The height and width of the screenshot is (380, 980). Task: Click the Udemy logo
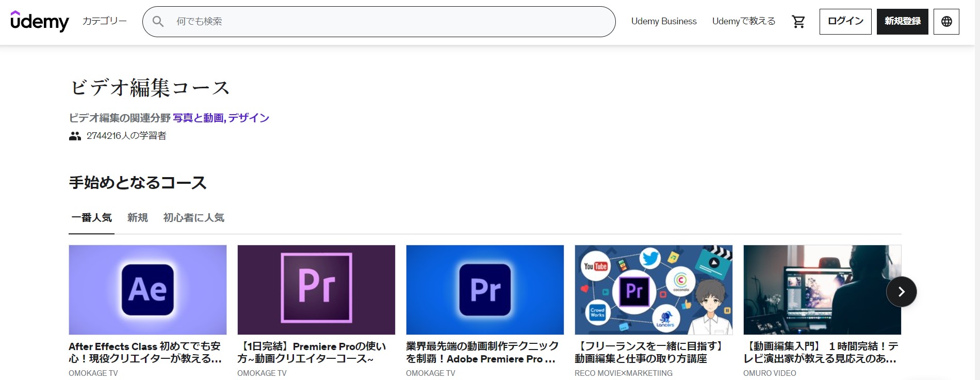pos(40,21)
